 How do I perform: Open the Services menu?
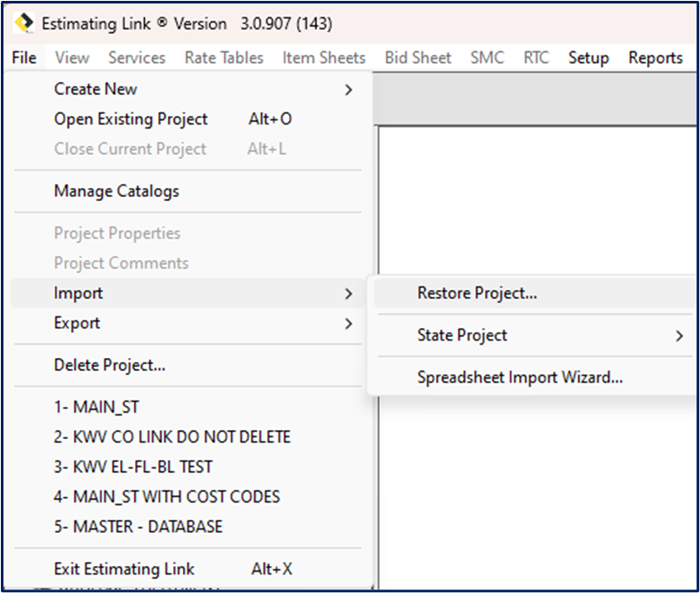tap(136, 57)
